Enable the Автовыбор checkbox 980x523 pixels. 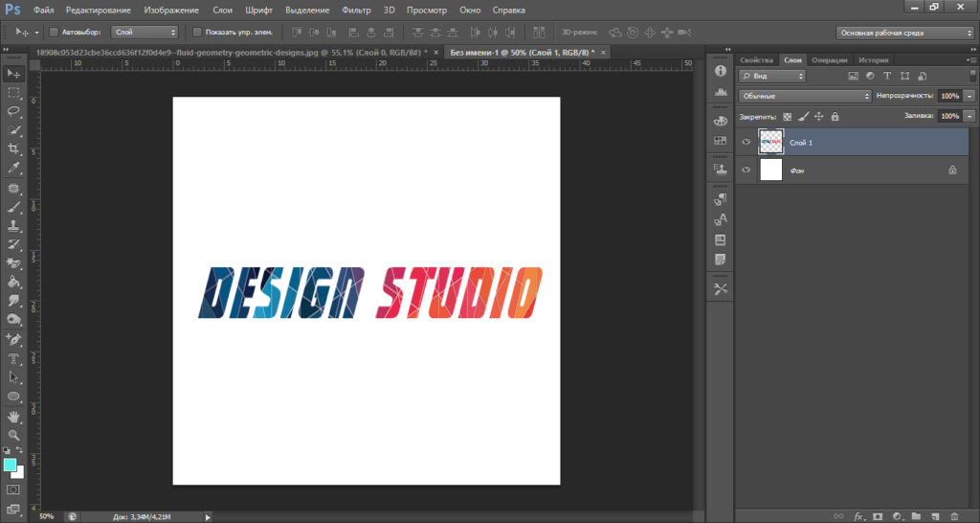tap(54, 32)
